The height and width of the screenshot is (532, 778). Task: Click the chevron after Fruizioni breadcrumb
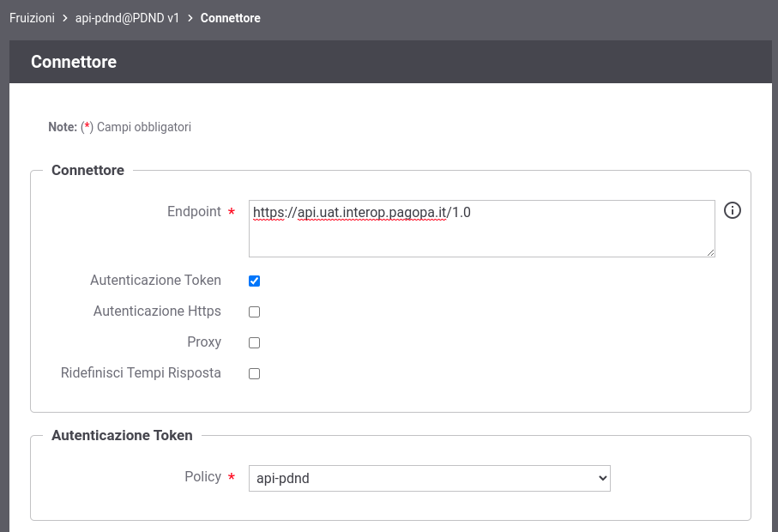coord(65,18)
